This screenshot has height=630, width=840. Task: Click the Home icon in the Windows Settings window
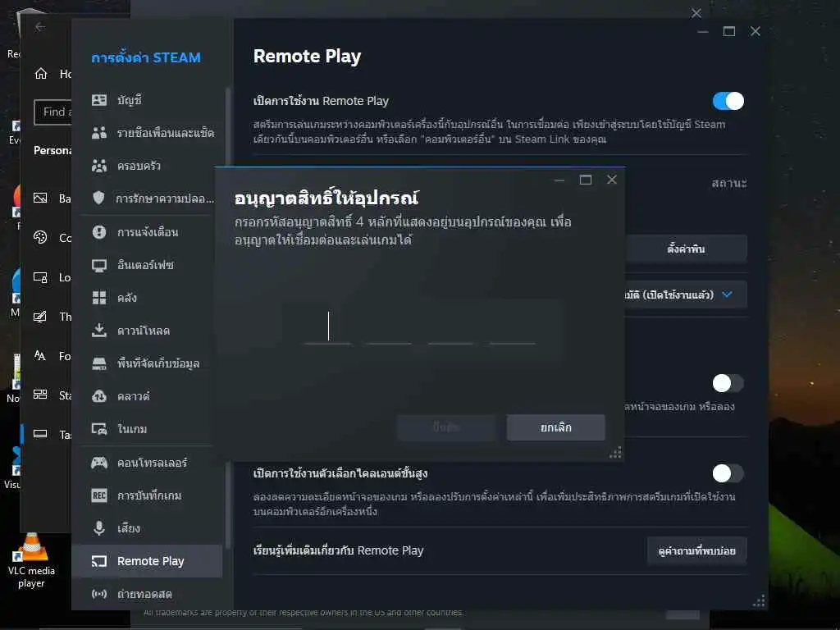pyautogui.click(x=41, y=73)
